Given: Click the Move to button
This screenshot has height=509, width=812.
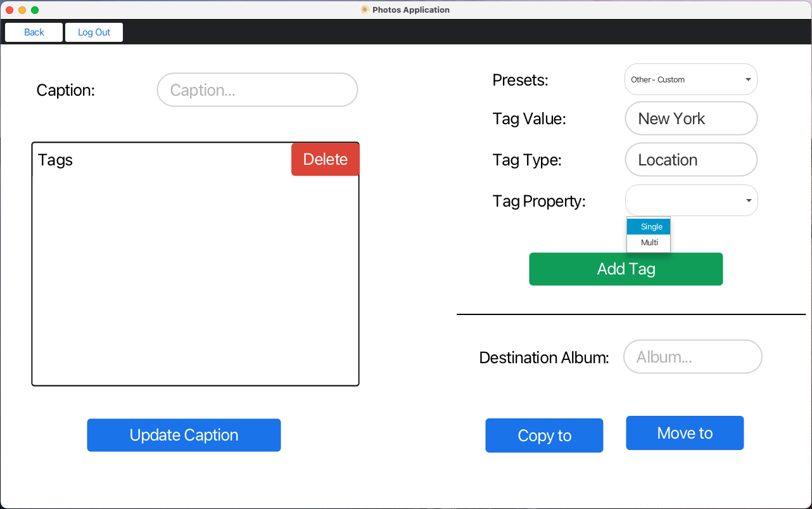Looking at the screenshot, I should click(685, 433).
